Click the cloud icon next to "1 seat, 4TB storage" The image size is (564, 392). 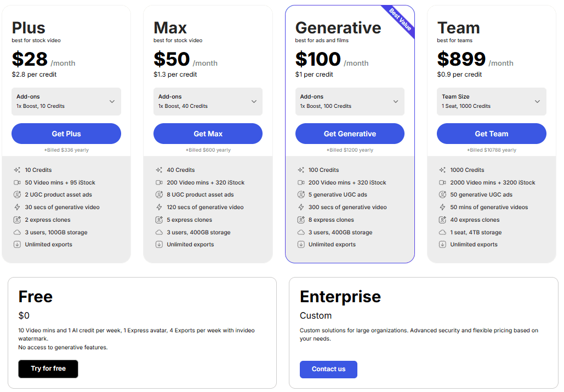coord(442,232)
